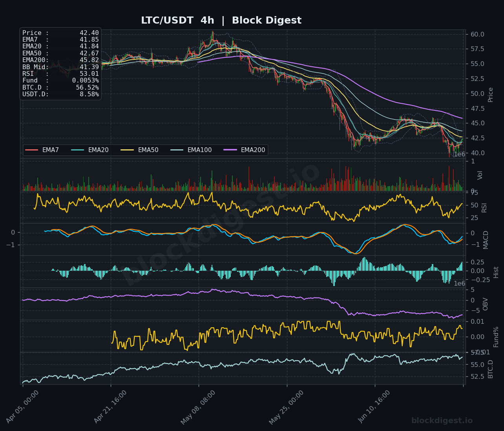Click the 47.5 price axis tick
504x431 pixels.
[477, 108]
